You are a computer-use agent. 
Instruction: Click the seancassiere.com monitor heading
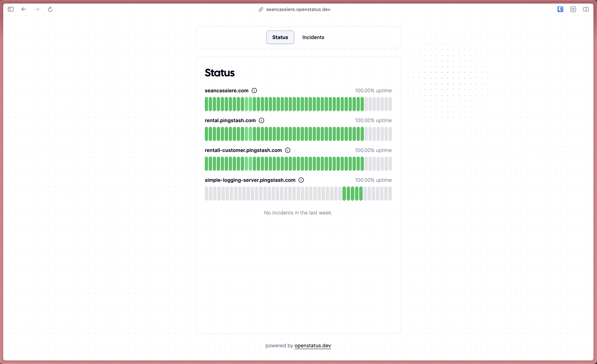tap(226, 91)
